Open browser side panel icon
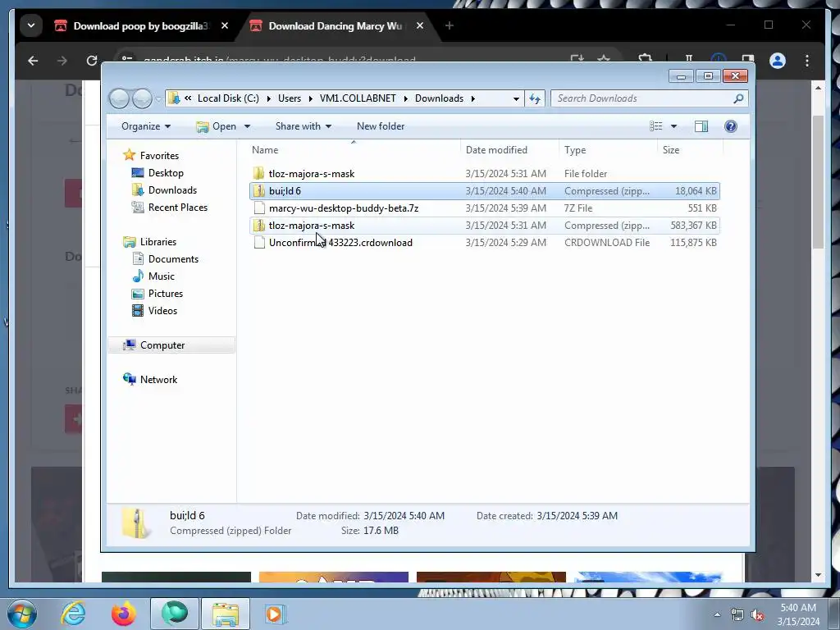The width and height of the screenshot is (840, 630). [x=748, y=59]
